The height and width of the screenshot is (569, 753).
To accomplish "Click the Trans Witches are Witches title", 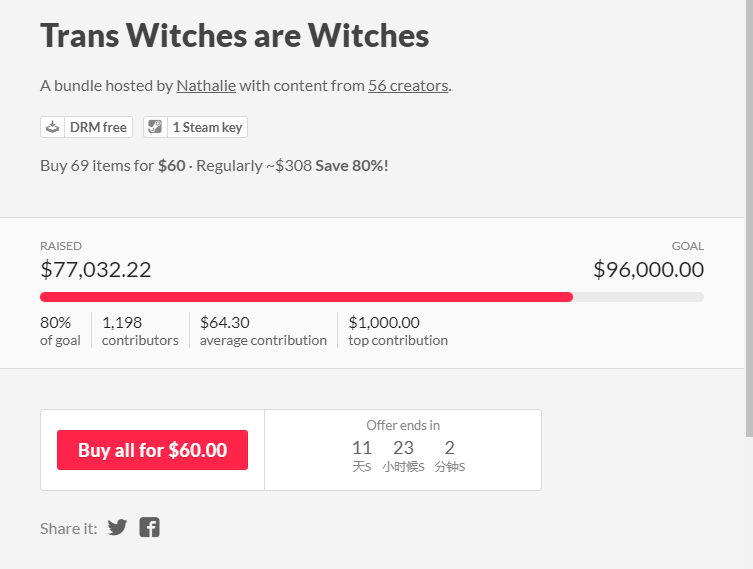I will pyautogui.click(x=235, y=36).
